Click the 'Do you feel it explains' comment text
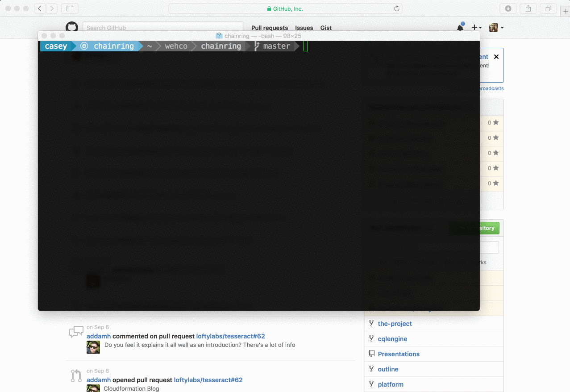This screenshot has height=392, width=570. pos(200,345)
